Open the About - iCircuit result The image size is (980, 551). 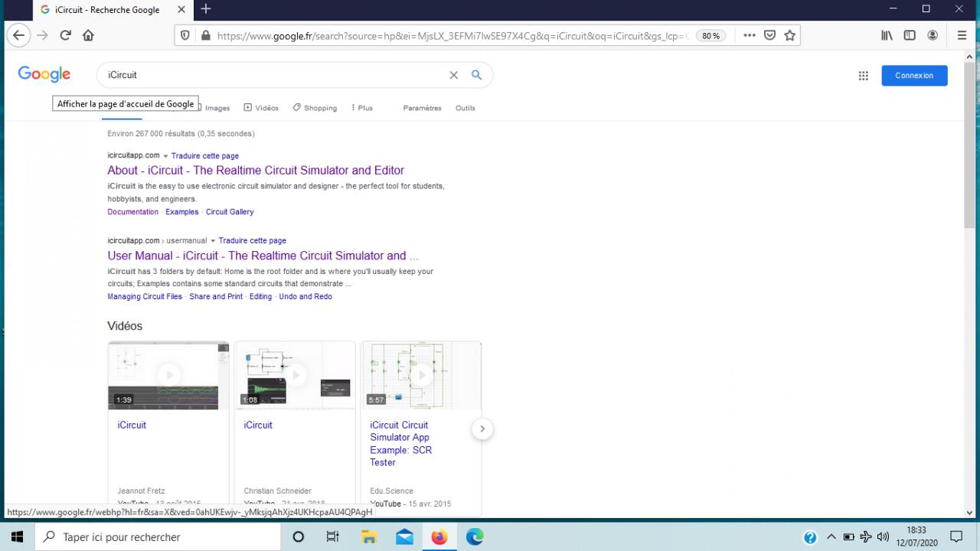coord(256,170)
